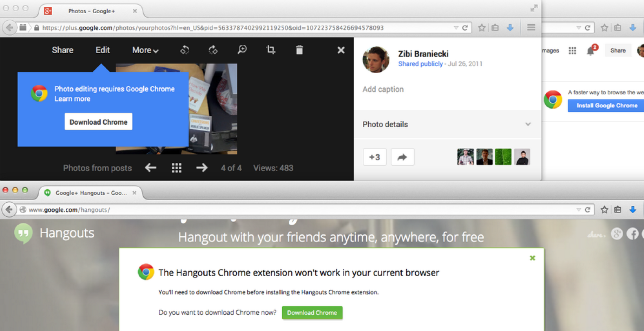Image resolution: width=644 pixels, height=331 pixels.
Task: Open the hamburger menu in the Photos window
Action: [531, 27]
